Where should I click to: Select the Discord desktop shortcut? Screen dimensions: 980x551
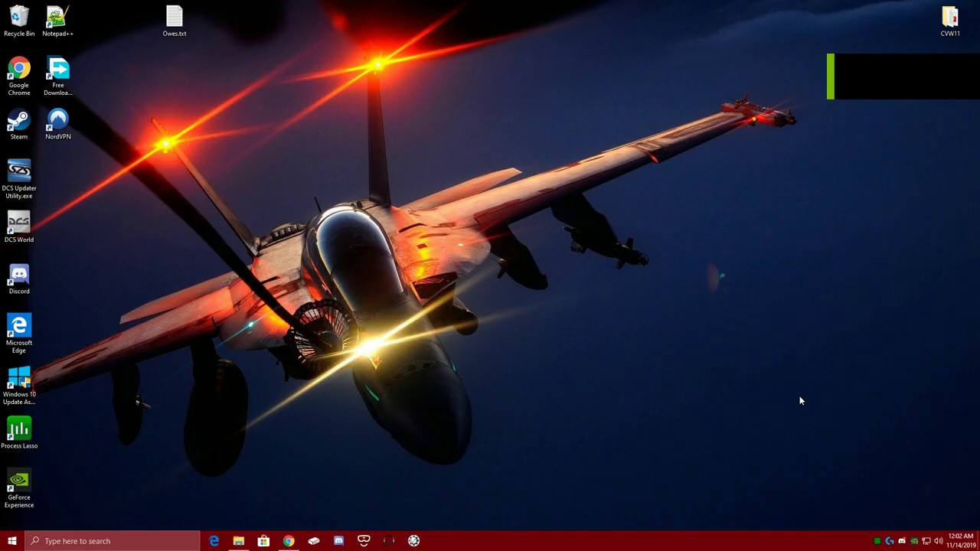pyautogui.click(x=19, y=279)
